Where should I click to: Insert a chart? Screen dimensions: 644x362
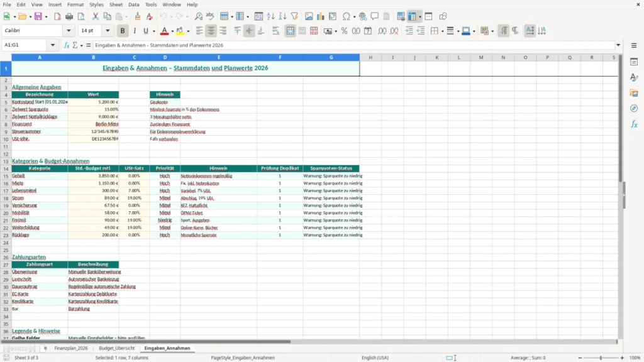321,16
